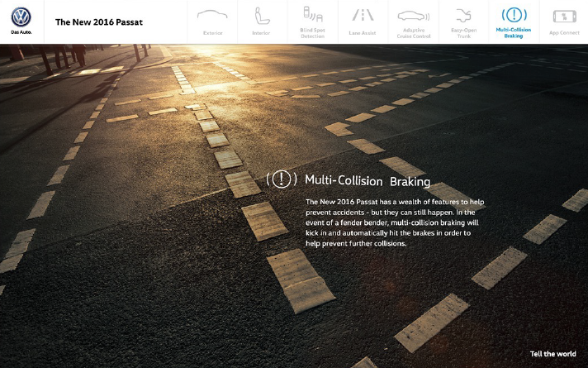Screen dimensions: 588x368
Task: Click the Volkswagen logo
Action: point(21,17)
